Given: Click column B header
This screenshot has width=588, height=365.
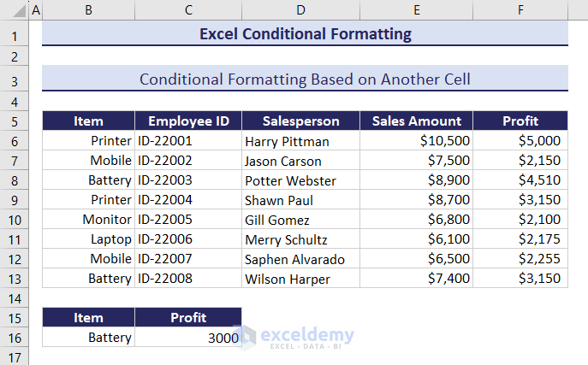Looking at the screenshot, I should 88,10.
